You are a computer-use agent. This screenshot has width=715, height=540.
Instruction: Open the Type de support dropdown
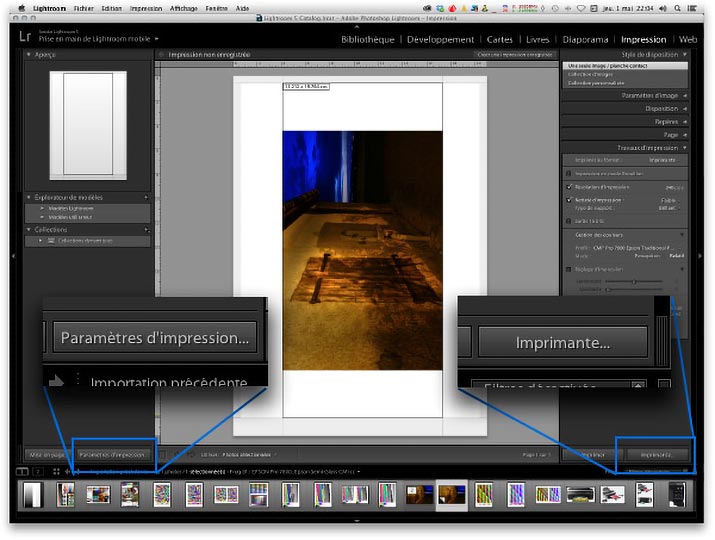(669, 208)
